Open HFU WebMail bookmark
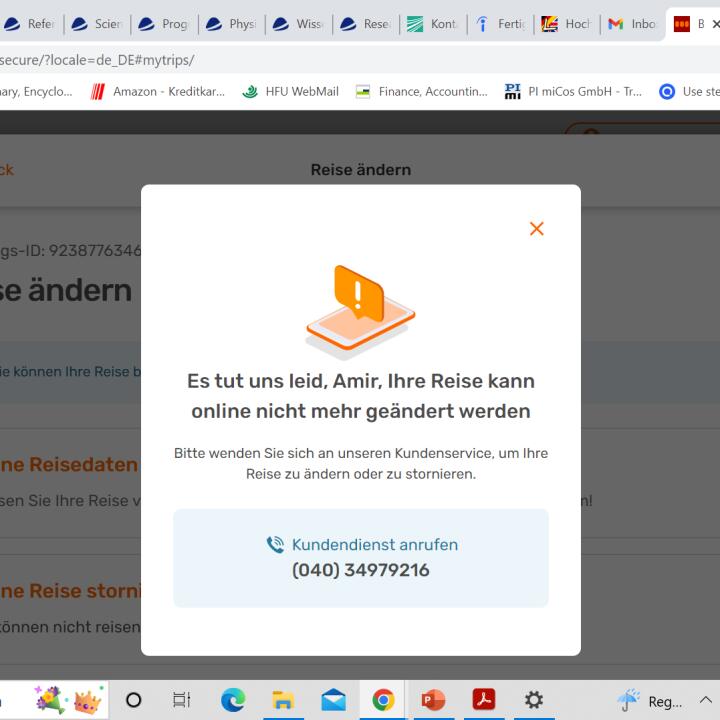This screenshot has height=720, width=720. coord(290,91)
